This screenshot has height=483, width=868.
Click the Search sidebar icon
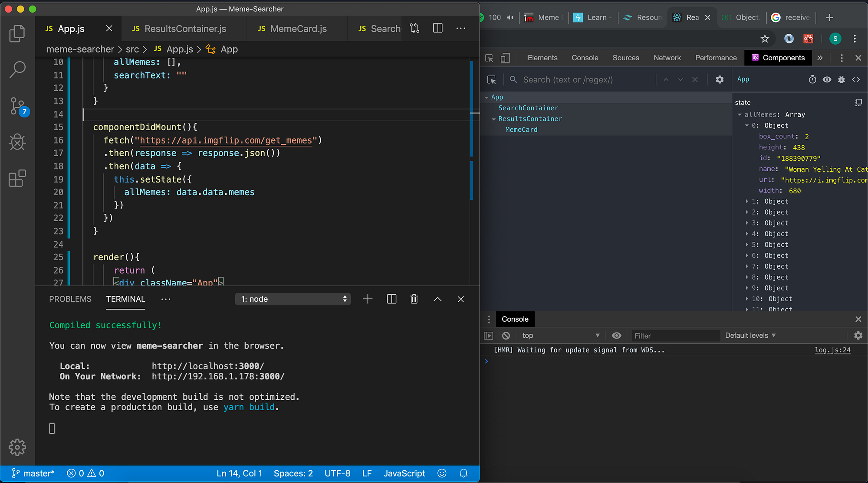click(17, 69)
